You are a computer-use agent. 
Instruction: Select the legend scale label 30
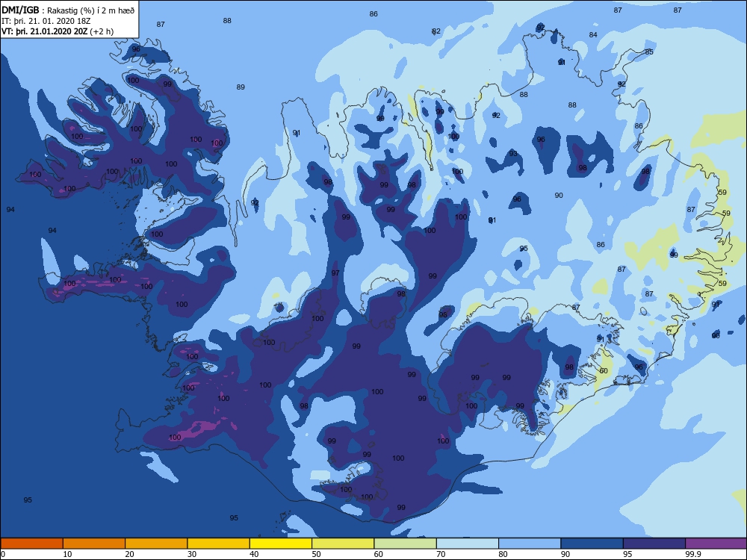192,554
